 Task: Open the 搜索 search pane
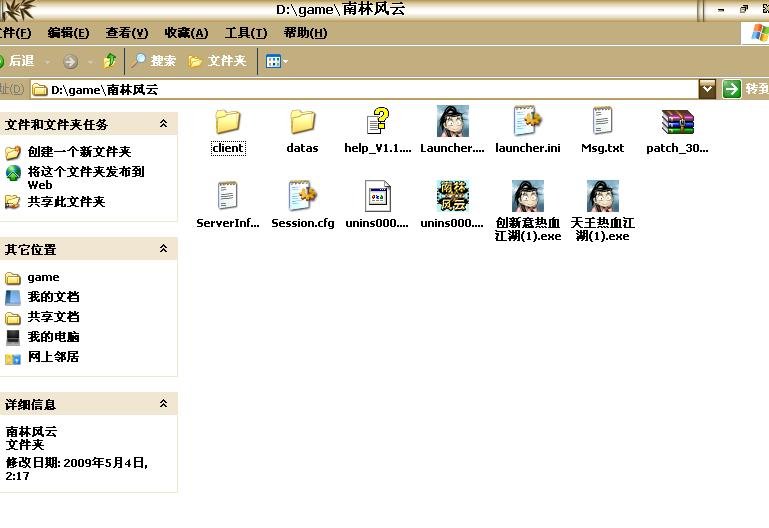(154, 61)
